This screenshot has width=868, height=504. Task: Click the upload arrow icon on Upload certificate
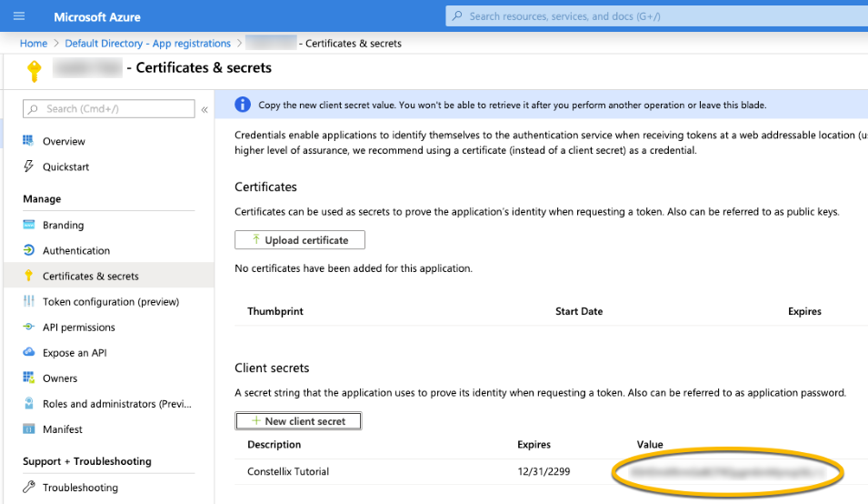click(x=255, y=239)
